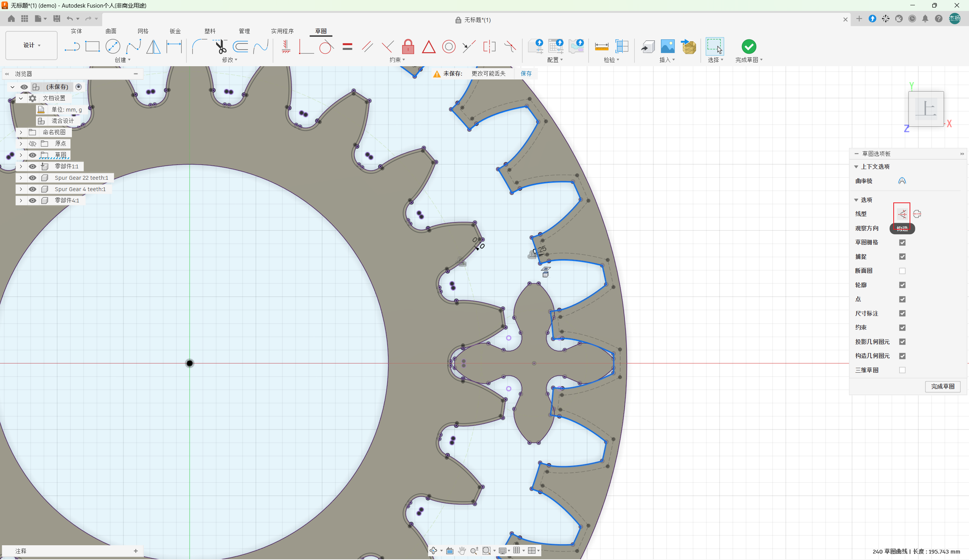Image resolution: width=969 pixels, height=560 pixels.
Task: Click the Undo arrow
Action: coord(70,19)
